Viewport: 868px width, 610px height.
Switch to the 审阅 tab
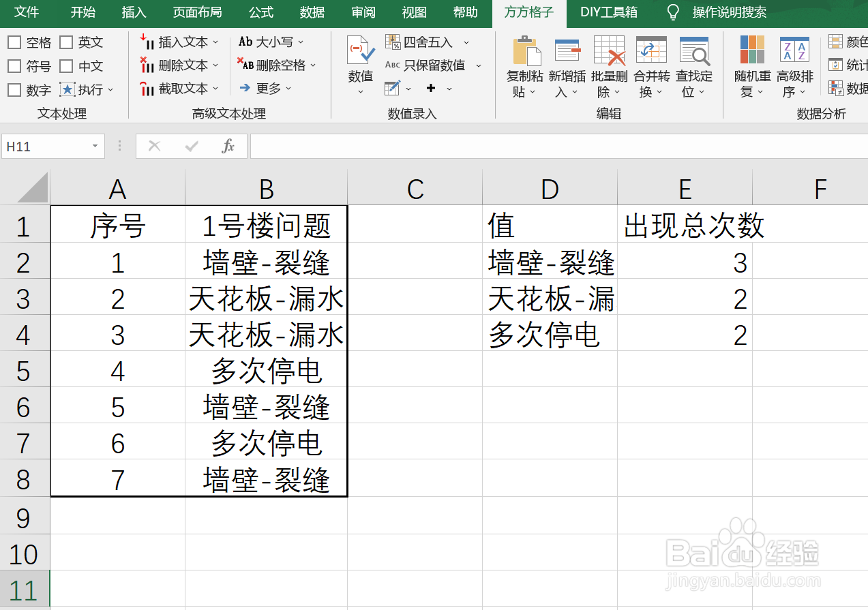coord(363,12)
